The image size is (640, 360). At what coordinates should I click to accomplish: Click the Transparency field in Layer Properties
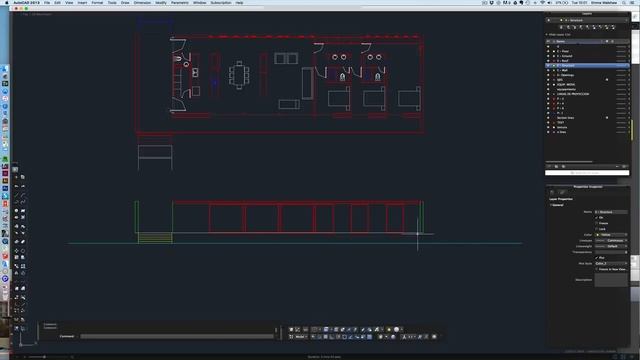pos(611,252)
